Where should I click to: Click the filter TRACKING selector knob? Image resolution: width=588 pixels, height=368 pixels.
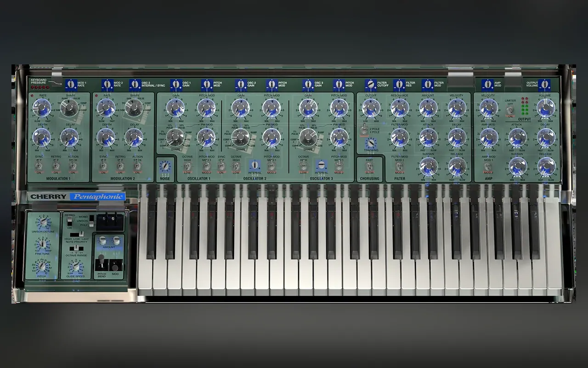[x=371, y=144]
